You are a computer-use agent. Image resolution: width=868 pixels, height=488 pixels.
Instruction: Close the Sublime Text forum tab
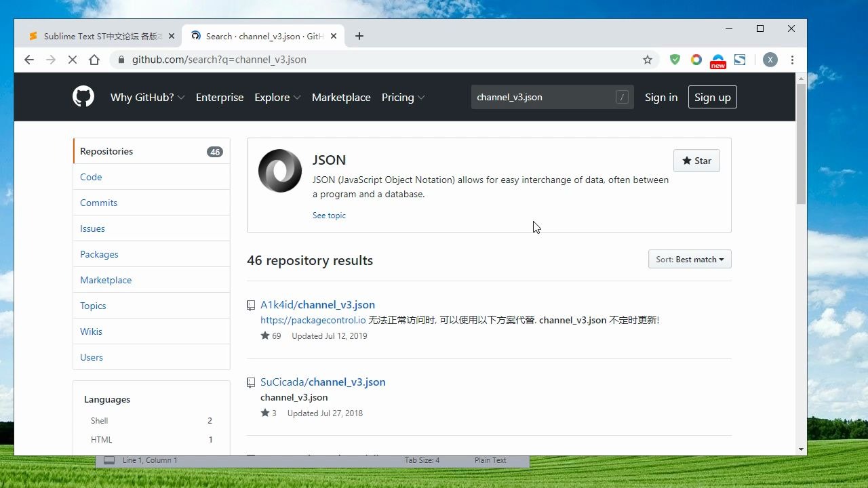172,36
